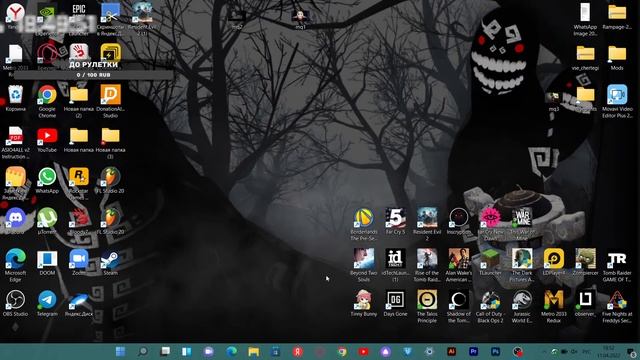The image size is (640, 360).
Task: Open the Rampage-2 folder
Action: (617, 13)
